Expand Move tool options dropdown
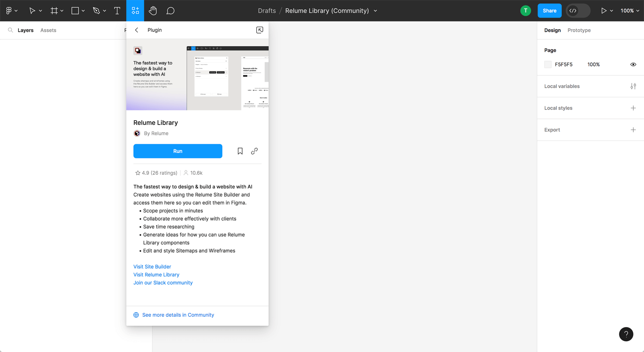Image resolution: width=644 pixels, height=352 pixels. coord(40,11)
